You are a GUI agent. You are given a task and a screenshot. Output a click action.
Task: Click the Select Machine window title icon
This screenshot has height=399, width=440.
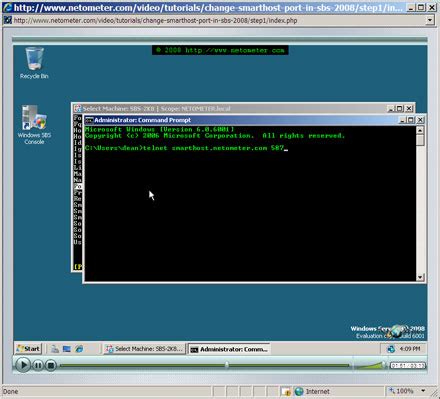point(78,109)
